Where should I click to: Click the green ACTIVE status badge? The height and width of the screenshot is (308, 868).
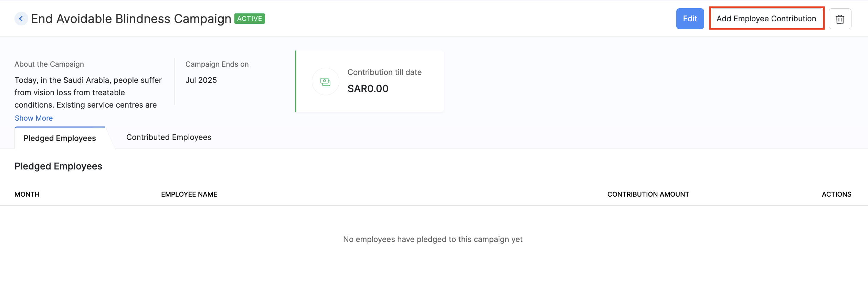tap(250, 19)
